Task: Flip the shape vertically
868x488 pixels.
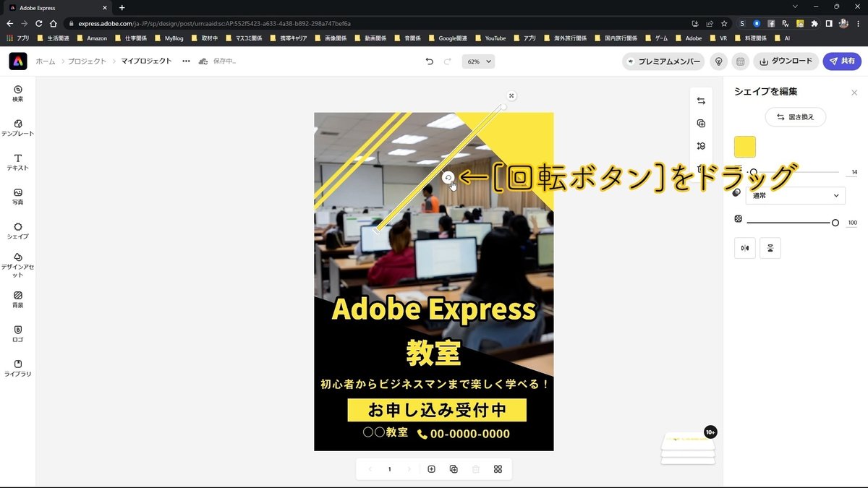Action: 770,248
